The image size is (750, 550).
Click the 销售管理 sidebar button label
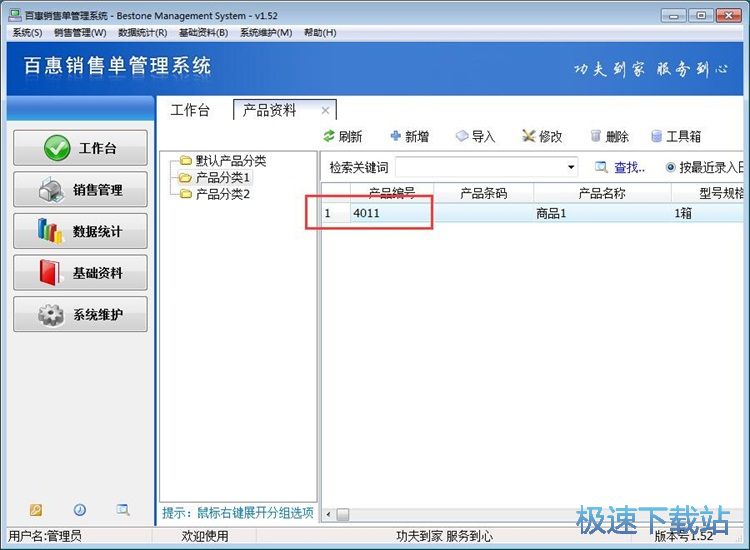(98, 190)
